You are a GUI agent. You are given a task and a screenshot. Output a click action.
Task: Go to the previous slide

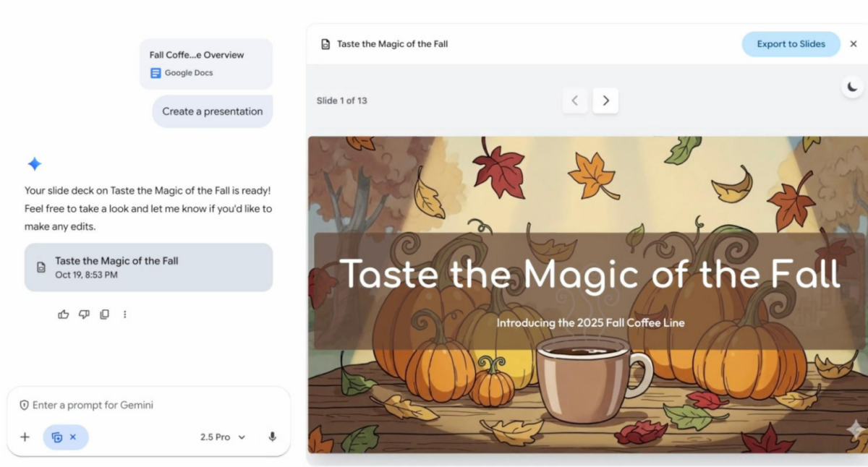point(575,100)
